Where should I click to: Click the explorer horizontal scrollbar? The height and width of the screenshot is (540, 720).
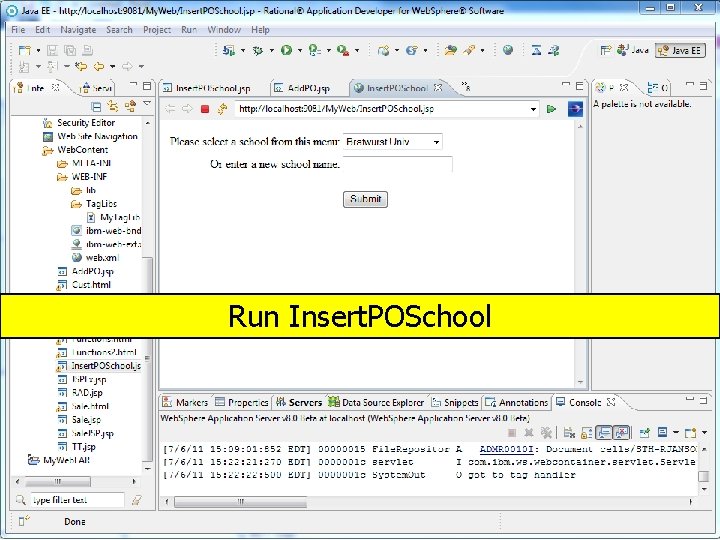[58, 482]
